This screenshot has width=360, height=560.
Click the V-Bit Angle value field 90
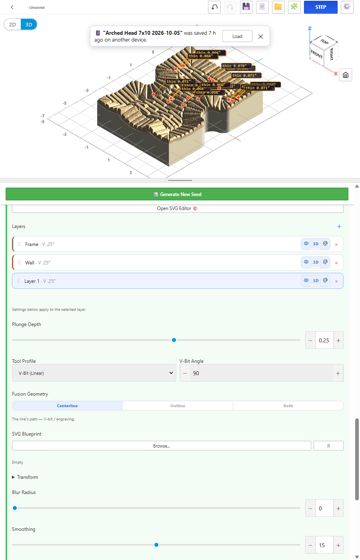(x=261, y=373)
